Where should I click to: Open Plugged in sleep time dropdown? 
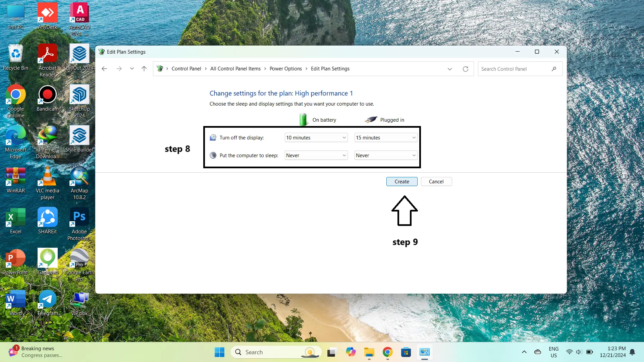click(385, 156)
